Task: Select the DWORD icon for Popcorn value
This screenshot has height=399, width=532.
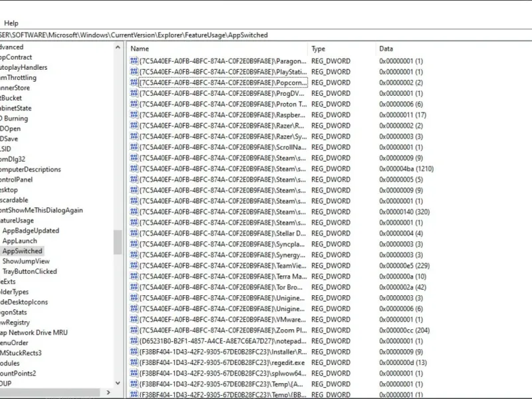Action: (134, 82)
